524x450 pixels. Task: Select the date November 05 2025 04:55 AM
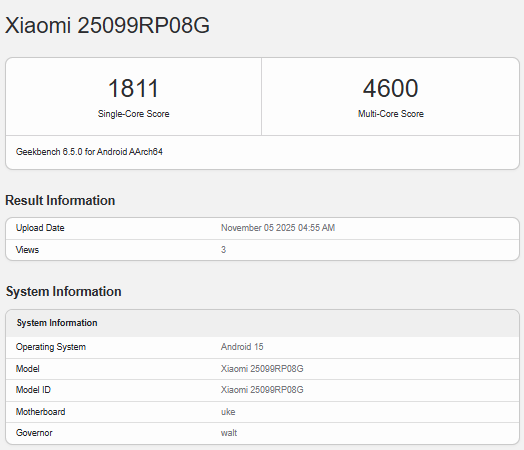(x=278, y=228)
